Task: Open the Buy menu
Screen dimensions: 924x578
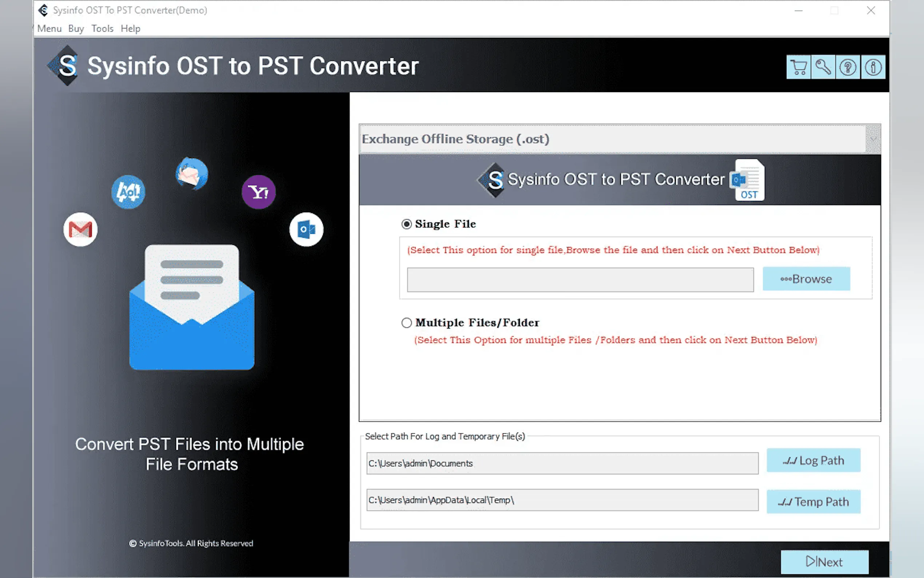Action: (x=76, y=29)
